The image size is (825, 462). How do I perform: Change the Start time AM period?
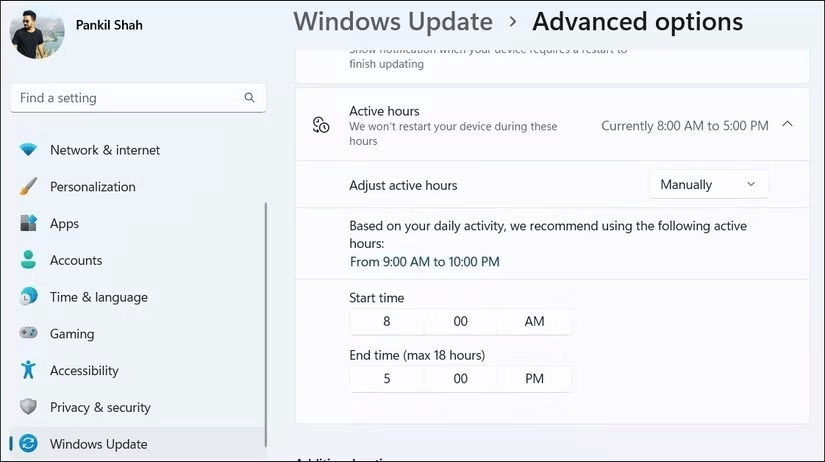(534, 322)
